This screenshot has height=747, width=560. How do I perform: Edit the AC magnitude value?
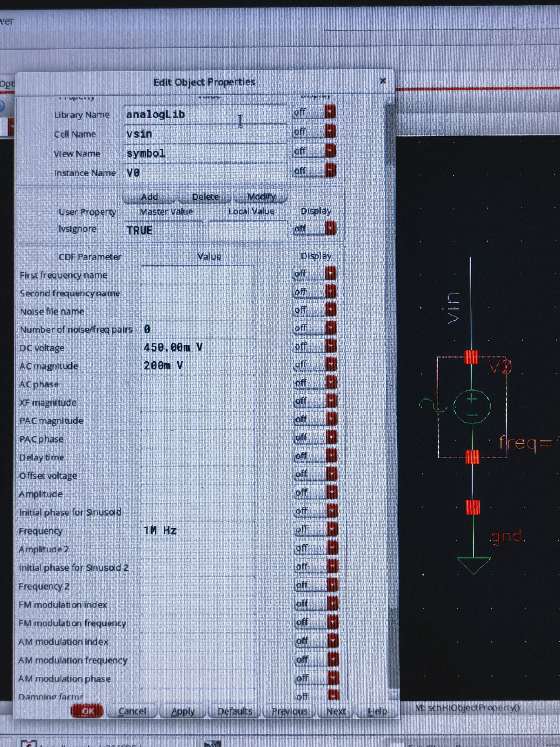(197, 365)
